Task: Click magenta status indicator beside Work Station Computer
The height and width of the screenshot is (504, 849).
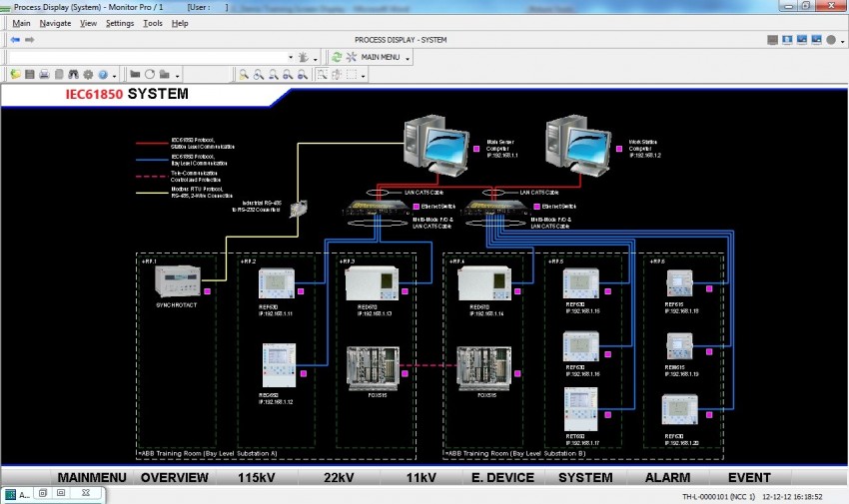Action: 619,149
